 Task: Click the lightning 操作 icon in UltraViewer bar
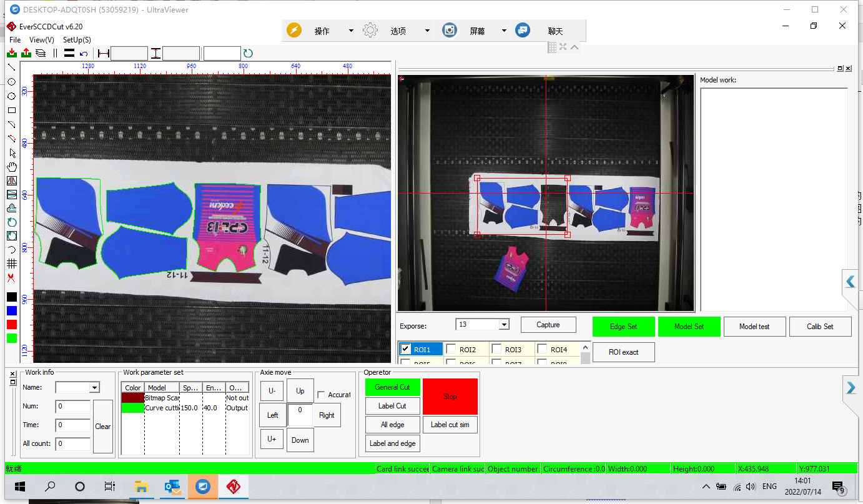[x=294, y=30]
